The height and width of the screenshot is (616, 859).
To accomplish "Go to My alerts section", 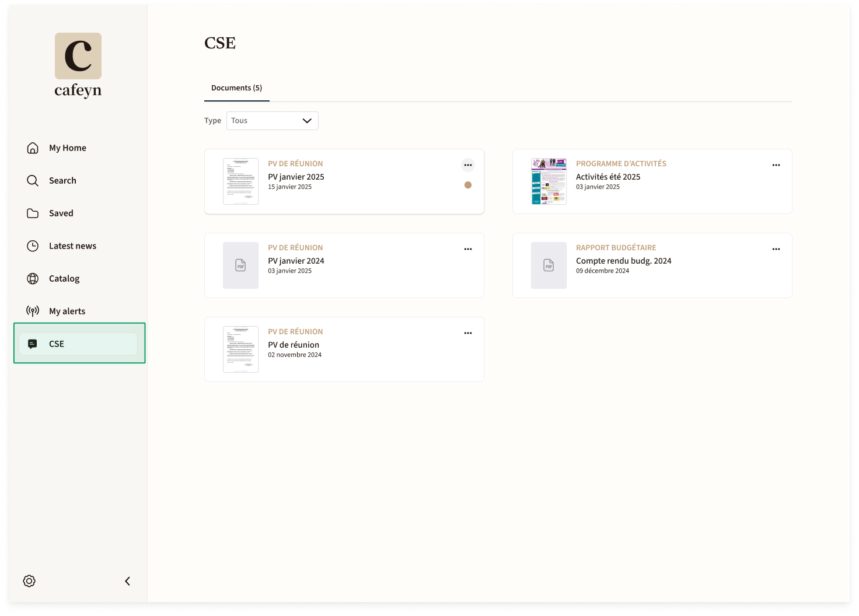I will point(67,311).
